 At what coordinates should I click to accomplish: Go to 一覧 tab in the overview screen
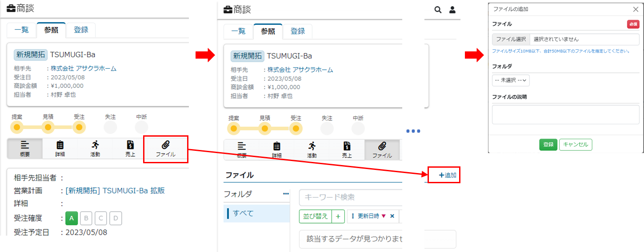(21, 30)
